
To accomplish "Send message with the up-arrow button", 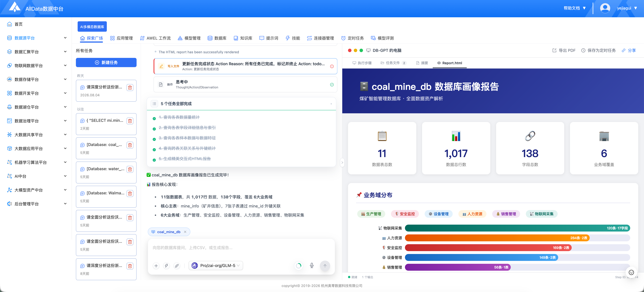I will click(325, 266).
